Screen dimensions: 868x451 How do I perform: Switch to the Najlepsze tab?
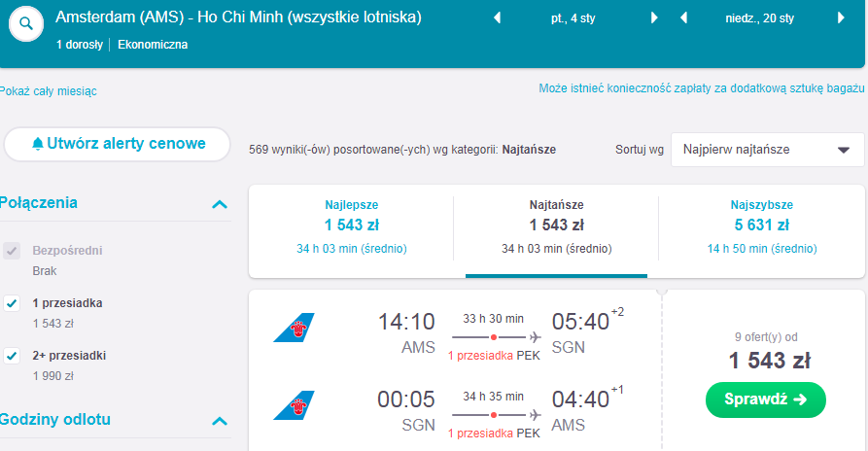pyautogui.click(x=352, y=226)
